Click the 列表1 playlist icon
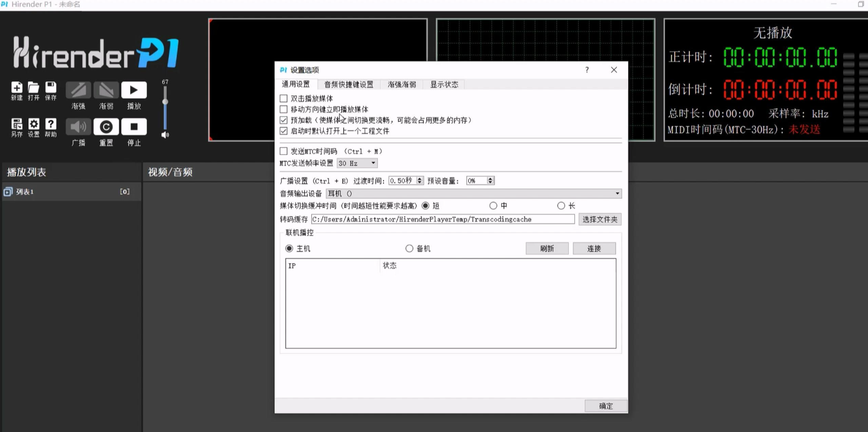The width and height of the screenshot is (868, 432). coord(8,192)
